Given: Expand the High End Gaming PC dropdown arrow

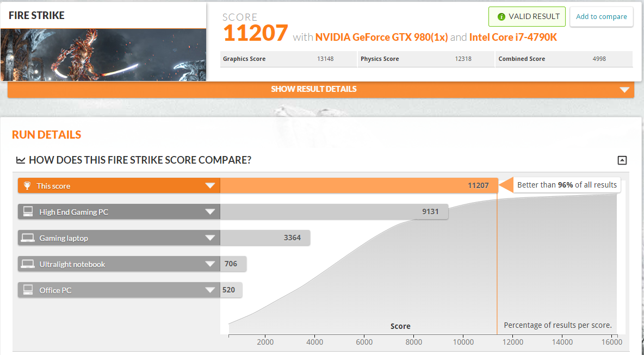Looking at the screenshot, I should pyautogui.click(x=210, y=212).
